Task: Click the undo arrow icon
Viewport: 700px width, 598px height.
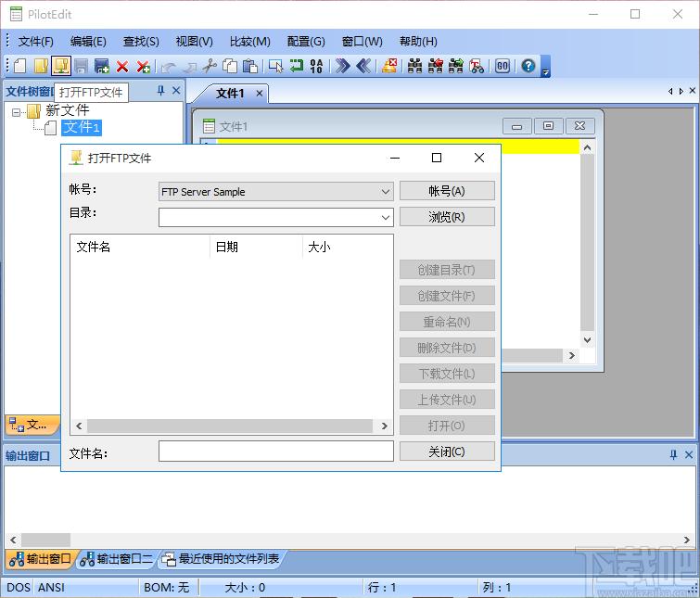Action: 169,67
